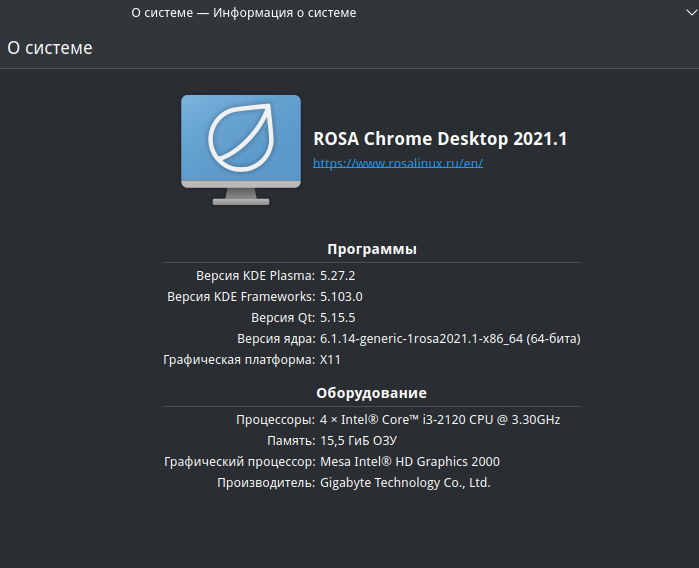Open the rosalinux.ru website link
Image resolution: width=699 pixels, height=568 pixels.
[398, 163]
